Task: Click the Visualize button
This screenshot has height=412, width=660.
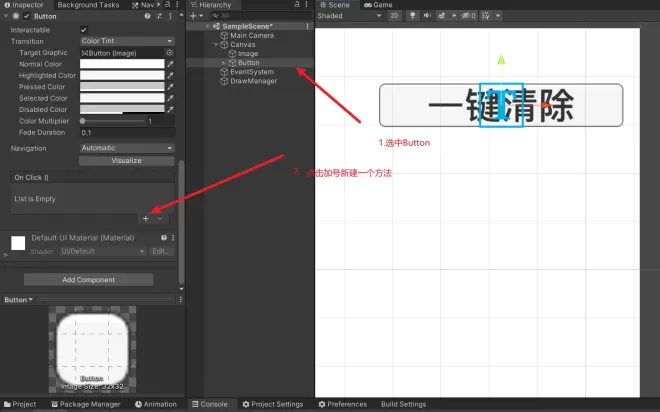Action: (x=126, y=161)
